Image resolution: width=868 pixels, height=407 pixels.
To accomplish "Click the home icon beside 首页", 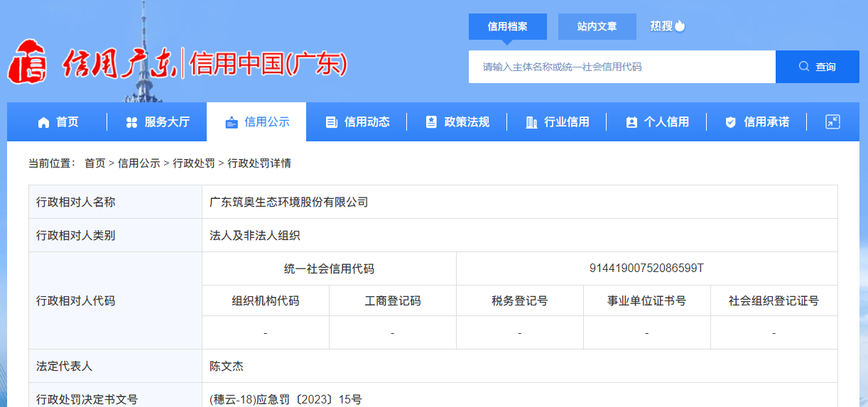I will pos(44,122).
